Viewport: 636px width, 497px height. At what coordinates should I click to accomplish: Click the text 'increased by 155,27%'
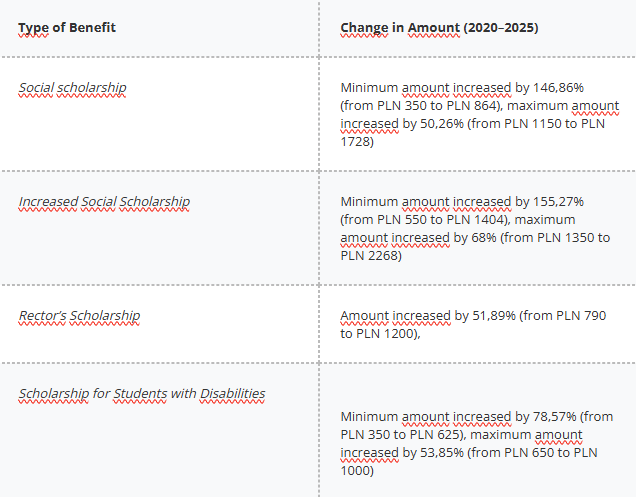coord(518,202)
